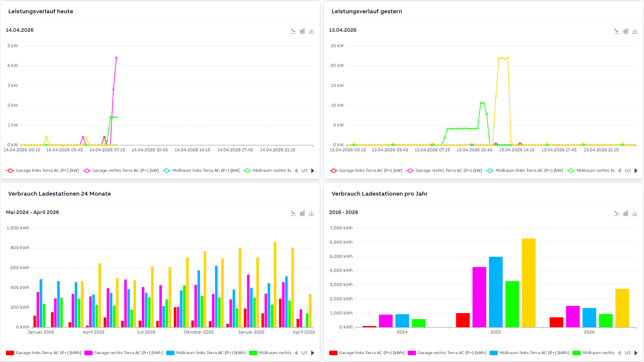Switch the pro Jahr chart to line view
This screenshot has width=644, height=362.
coord(616,213)
